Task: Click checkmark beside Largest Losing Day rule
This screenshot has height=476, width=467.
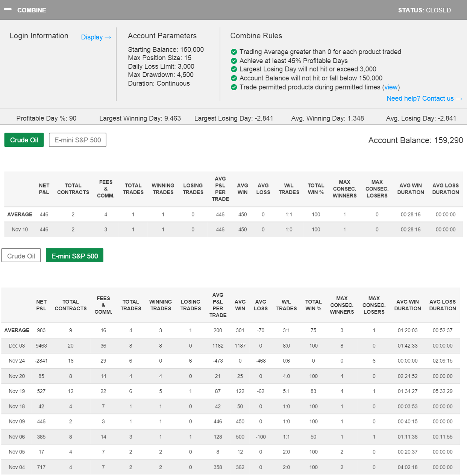Action: pos(234,69)
